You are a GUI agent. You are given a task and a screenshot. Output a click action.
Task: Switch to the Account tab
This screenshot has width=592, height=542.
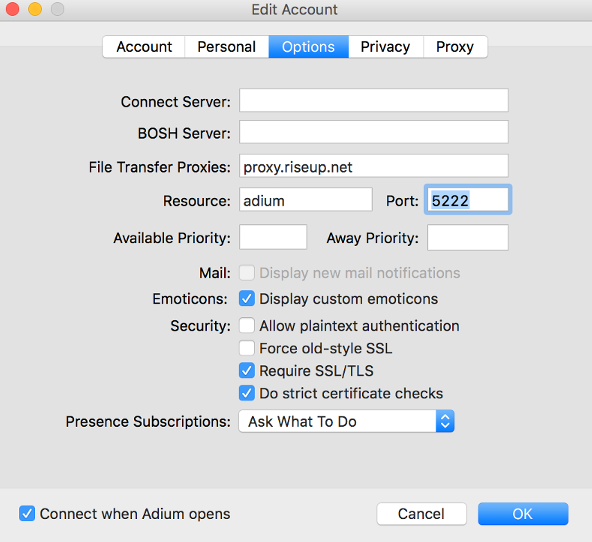point(144,47)
